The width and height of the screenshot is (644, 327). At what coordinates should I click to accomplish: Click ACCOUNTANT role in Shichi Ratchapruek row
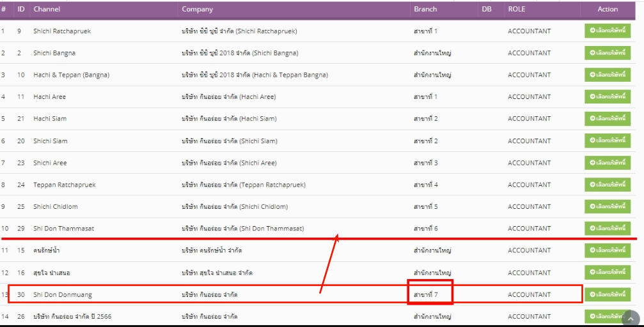[529, 31]
